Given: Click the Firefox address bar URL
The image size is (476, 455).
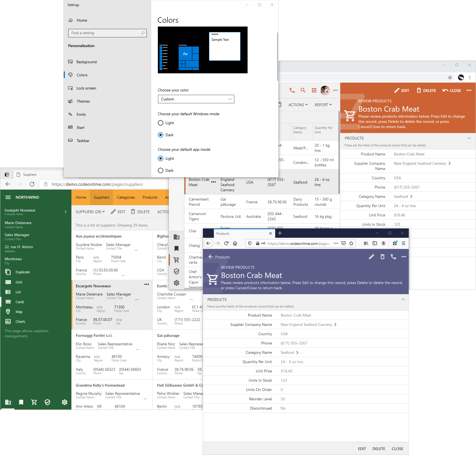Looking at the screenshot, I should click(299, 244).
